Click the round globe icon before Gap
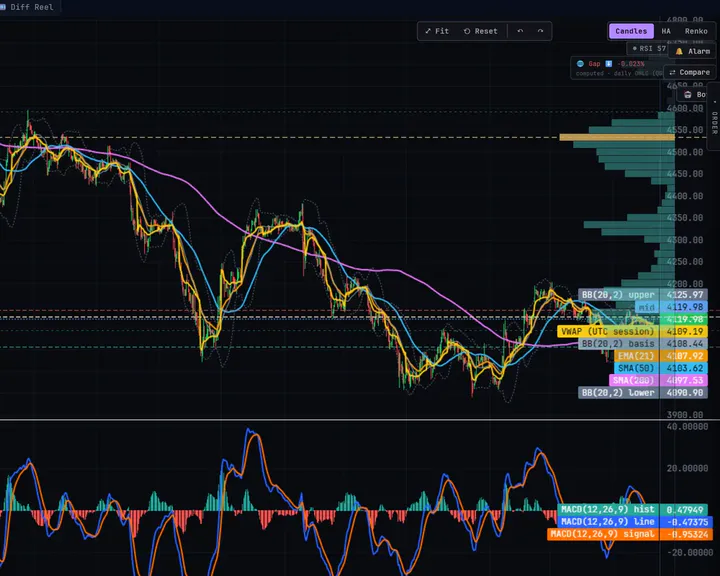 pos(580,64)
